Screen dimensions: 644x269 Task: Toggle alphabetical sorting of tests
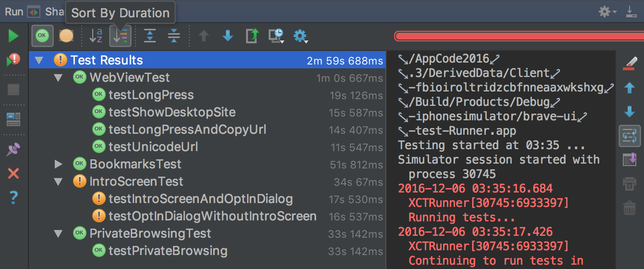pyautogui.click(x=96, y=36)
